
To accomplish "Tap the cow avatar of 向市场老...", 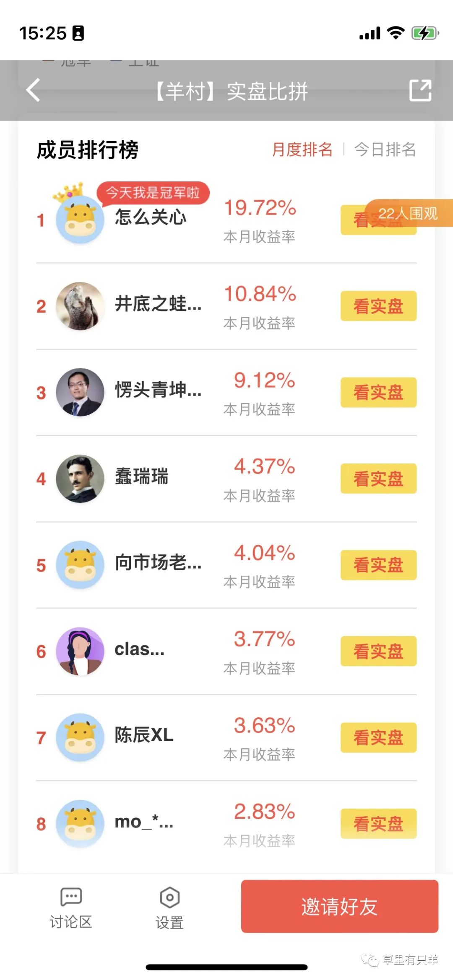I will pos(80,564).
